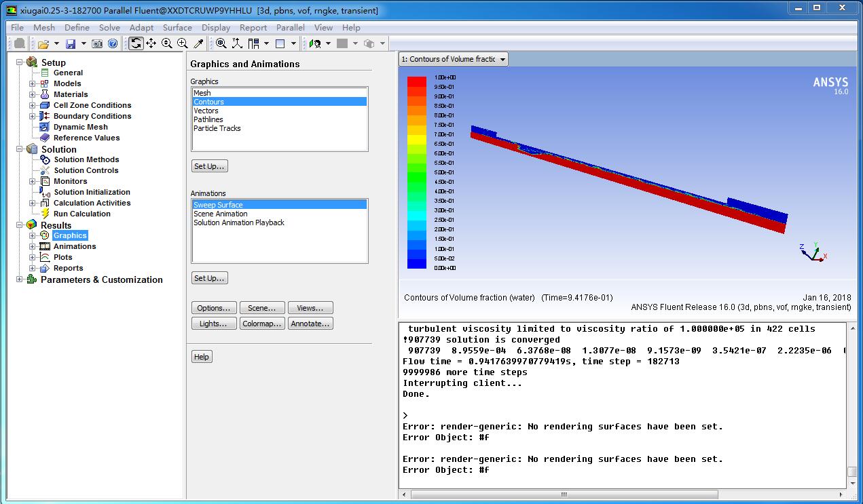Open the Surface menu
The width and height of the screenshot is (863, 504).
(177, 28)
